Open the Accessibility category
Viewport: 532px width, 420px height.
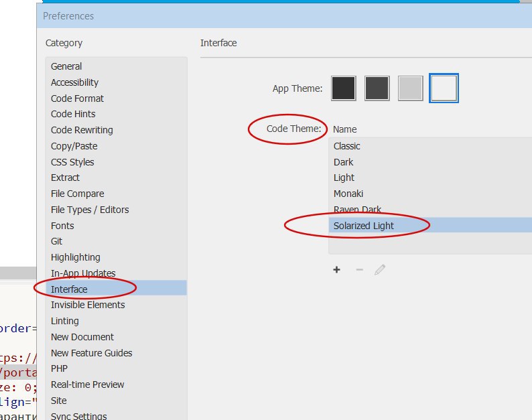74,82
